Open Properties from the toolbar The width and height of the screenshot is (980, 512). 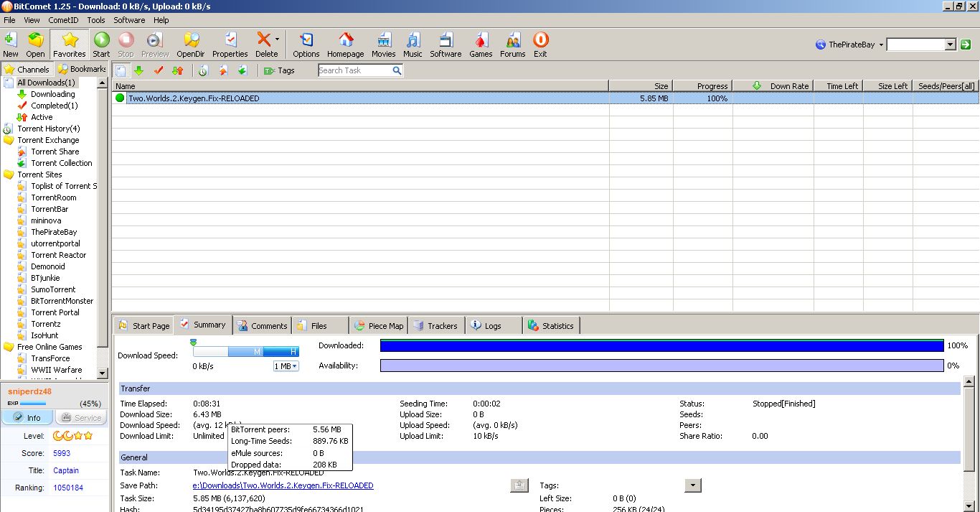[x=230, y=44]
